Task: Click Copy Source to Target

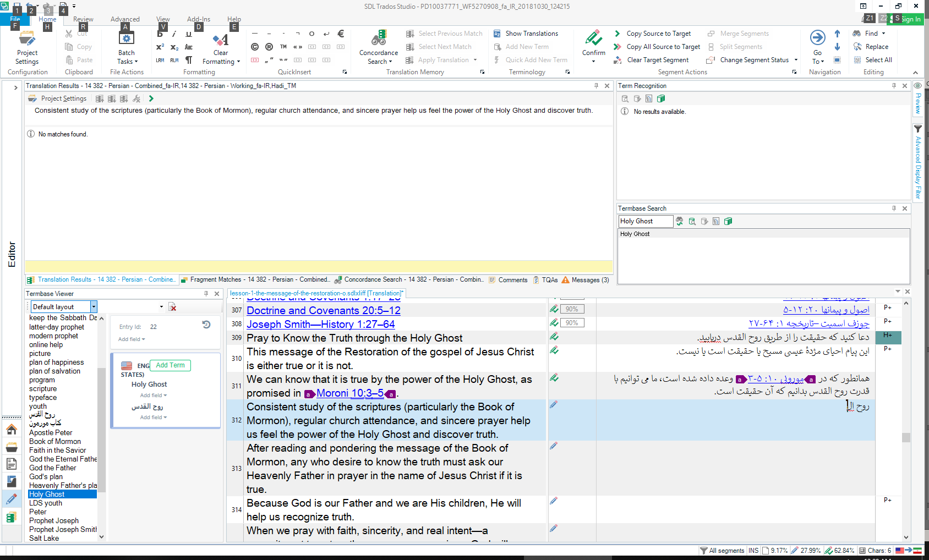Action: pyautogui.click(x=658, y=34)
